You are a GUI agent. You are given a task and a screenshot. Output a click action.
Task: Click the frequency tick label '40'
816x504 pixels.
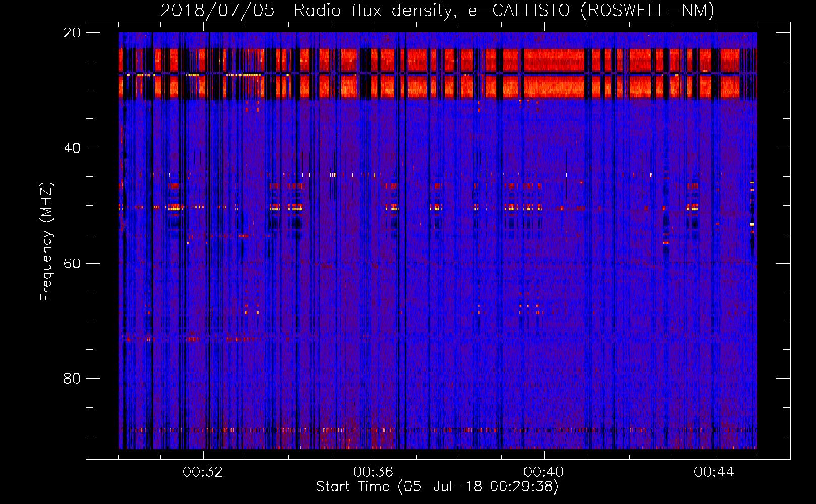click(x=72, y=148)
